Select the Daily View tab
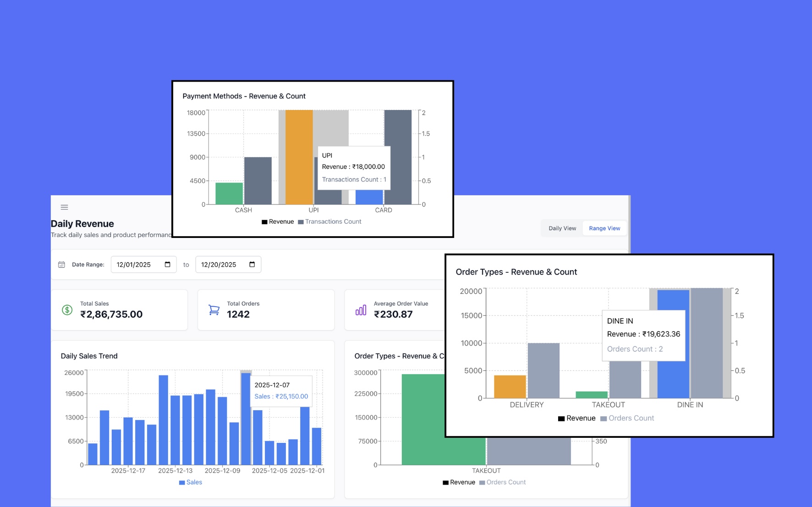This screenshot has height=507, width=812. pyautogui.click(x=561, y=228)
